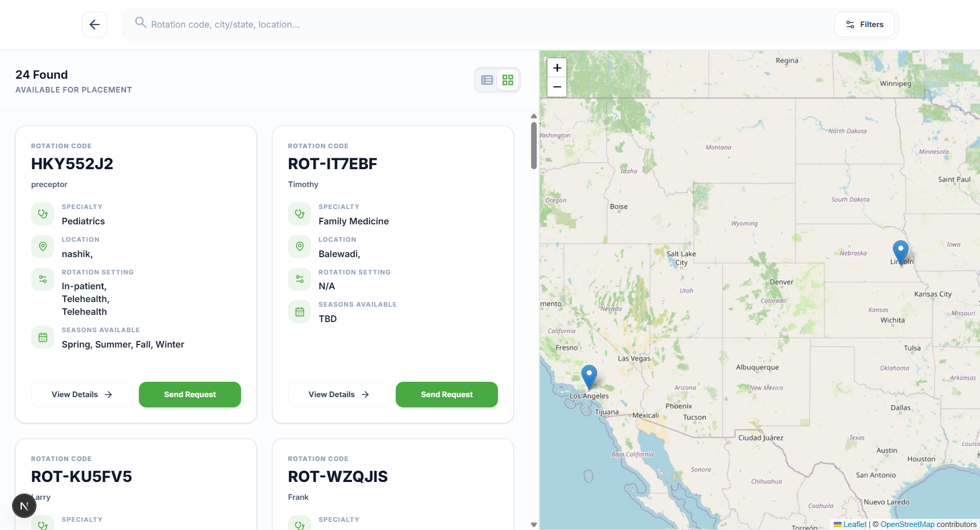Click the Salt Lake City map label

coord(681,258)
